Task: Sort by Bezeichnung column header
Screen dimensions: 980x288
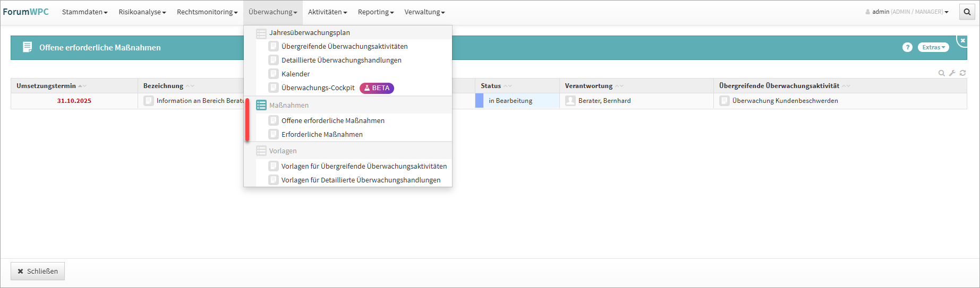Action: coord(163,85)
